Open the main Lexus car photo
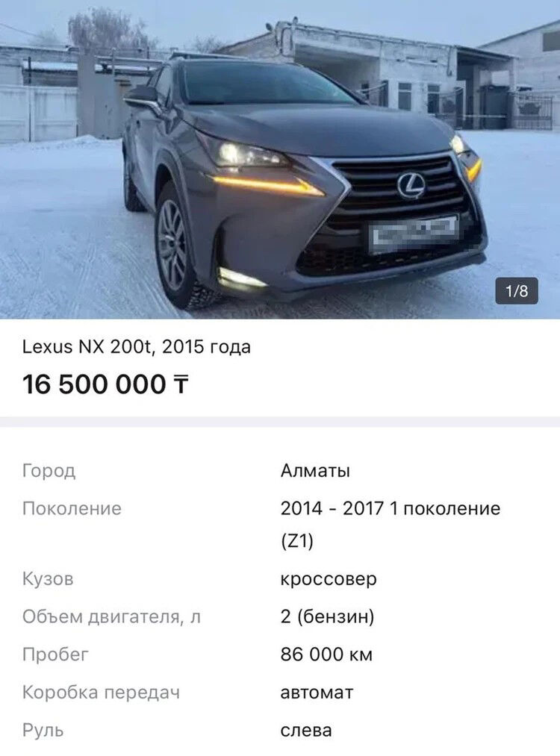 click(x=280, y=160)
